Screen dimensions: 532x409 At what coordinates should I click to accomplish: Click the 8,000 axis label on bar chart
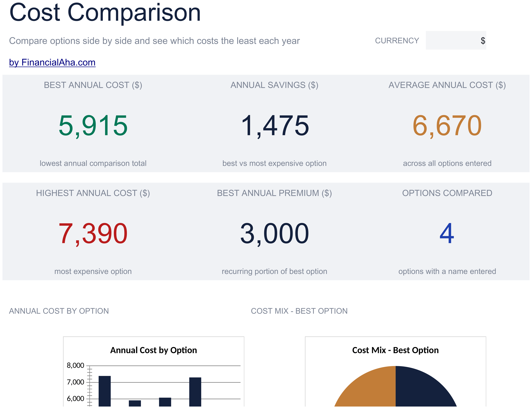click(x=75, y=365)
